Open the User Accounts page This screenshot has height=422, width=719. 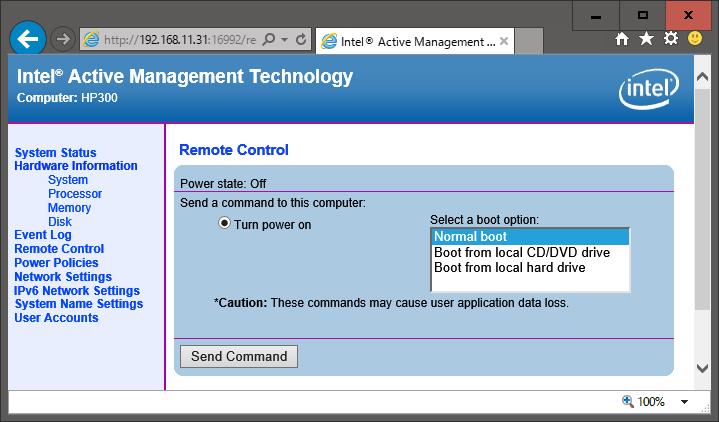click(x=56, y=318)
